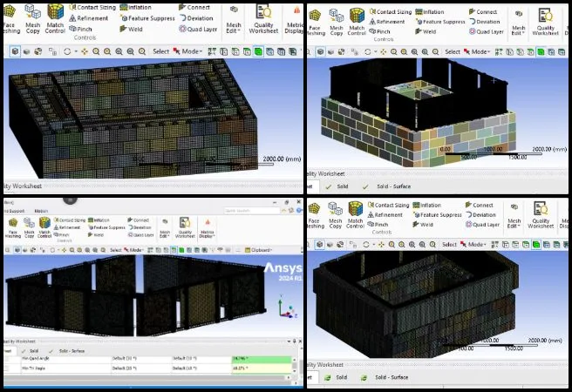Select pan tool in top-left window toolbar
This screenshot has height=392, width=572.
click(x=85, y=51)
